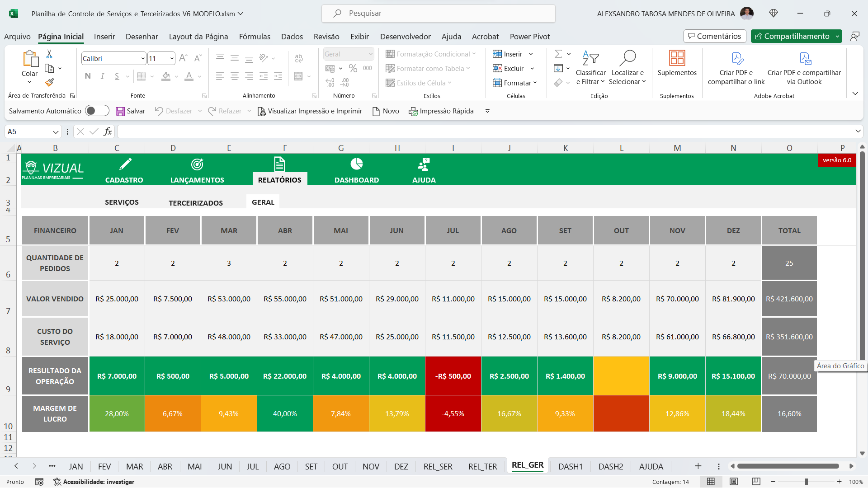Click the fill color bucket icon
The height and width of the screenshot is (488, 868).
pos(166,76)
